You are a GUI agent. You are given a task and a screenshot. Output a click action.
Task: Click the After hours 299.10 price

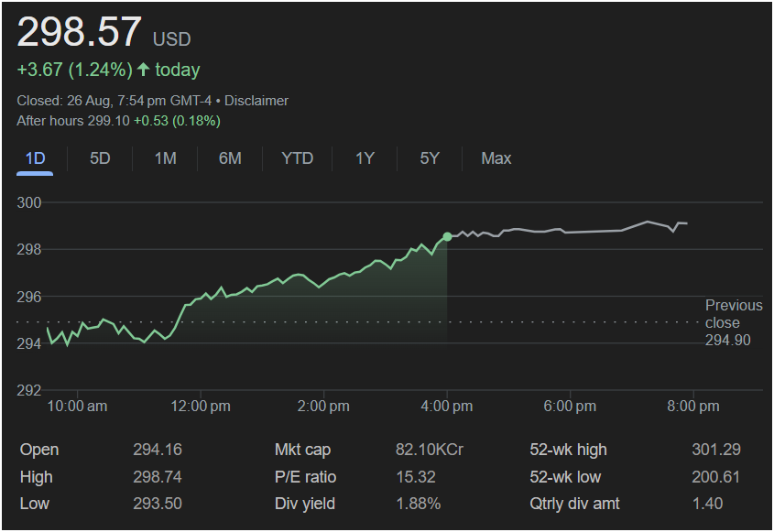click(108, 121)
